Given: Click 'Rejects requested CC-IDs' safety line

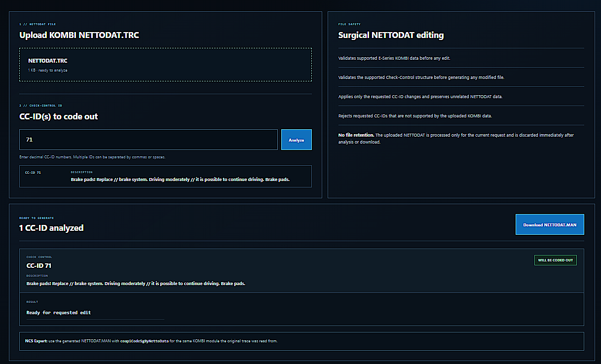Looking at the screenshot, I should [415, 115].
